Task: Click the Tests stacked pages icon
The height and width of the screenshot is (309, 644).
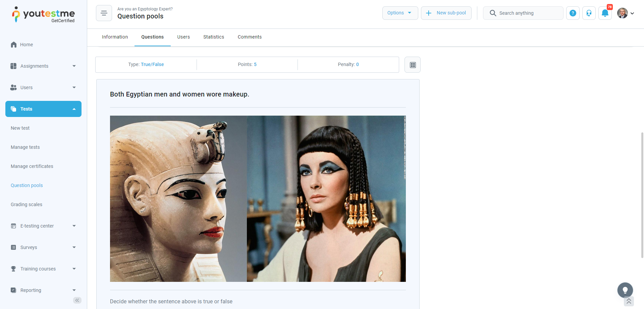Action: click(13, 109)
